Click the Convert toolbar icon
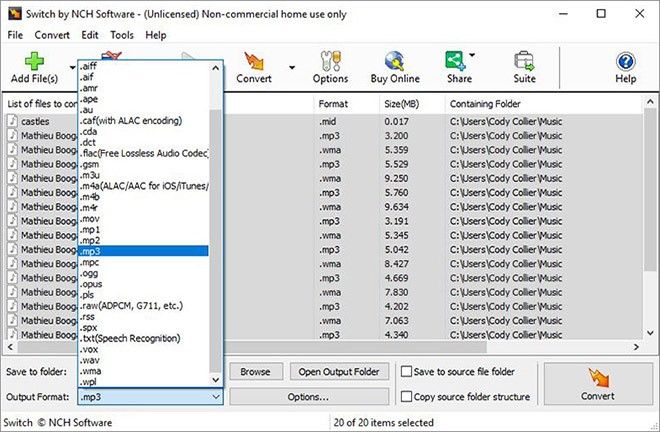660x432 pixels. pos(254,66)
